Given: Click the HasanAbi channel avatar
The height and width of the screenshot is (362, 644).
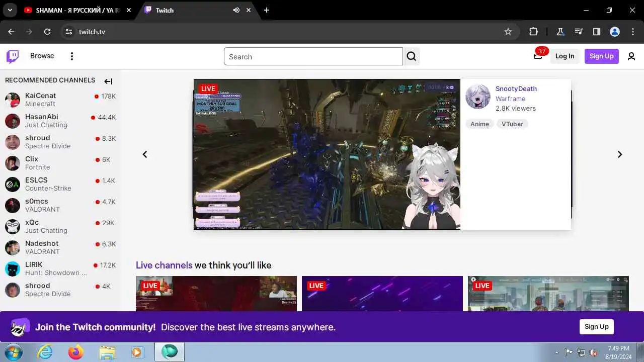Looking at the screenshot, I should pos(13,121).
